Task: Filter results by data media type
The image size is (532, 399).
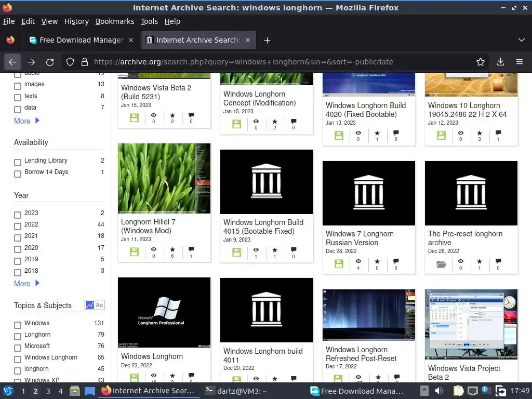Action: pyautogui.click(x=18, y=110)
